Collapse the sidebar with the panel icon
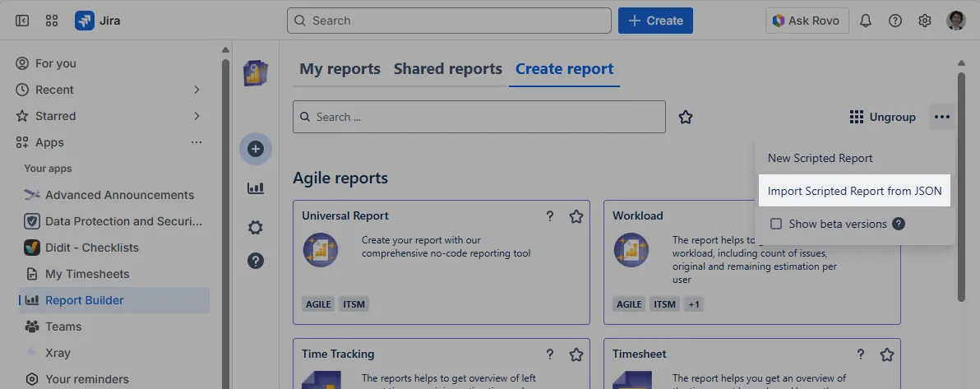This screenshot has height=389, width=980. pos(22,21)
